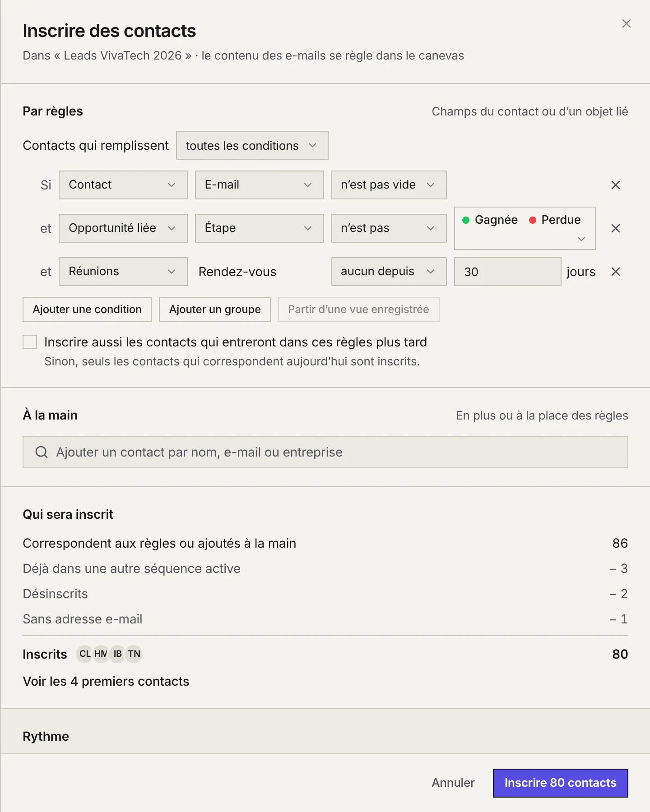Delete the Réunions Rendez-vous condition
The image size is (650, 812).
(x=615, y=272)
